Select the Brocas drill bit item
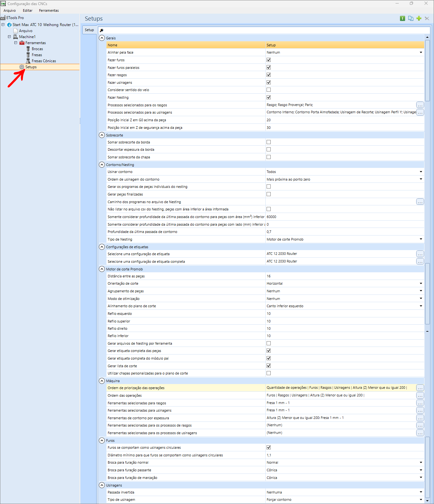The image size is (434, 504). coord(37,49)
